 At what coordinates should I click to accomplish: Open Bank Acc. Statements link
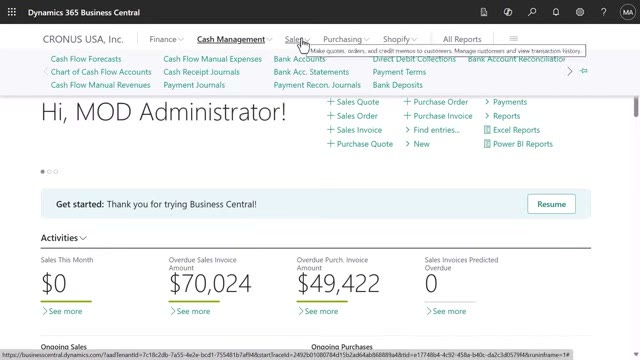click(311, 72)
